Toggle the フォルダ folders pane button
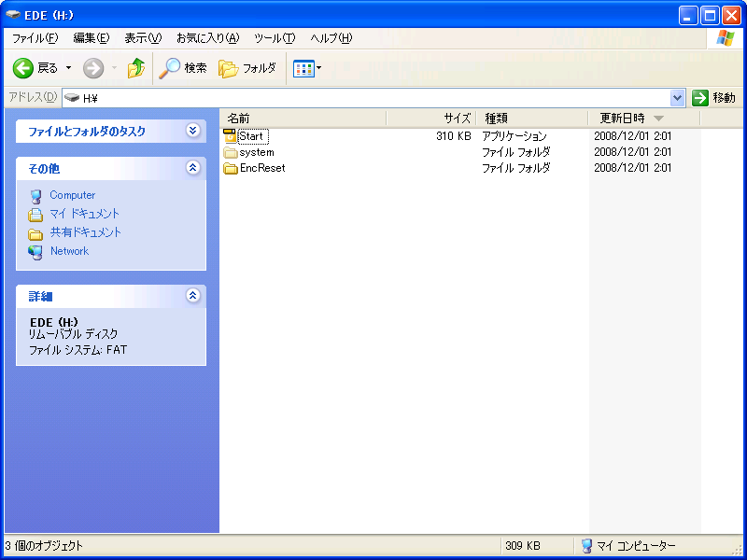Viewport: 747px width, 560px height. coord(247,68)
